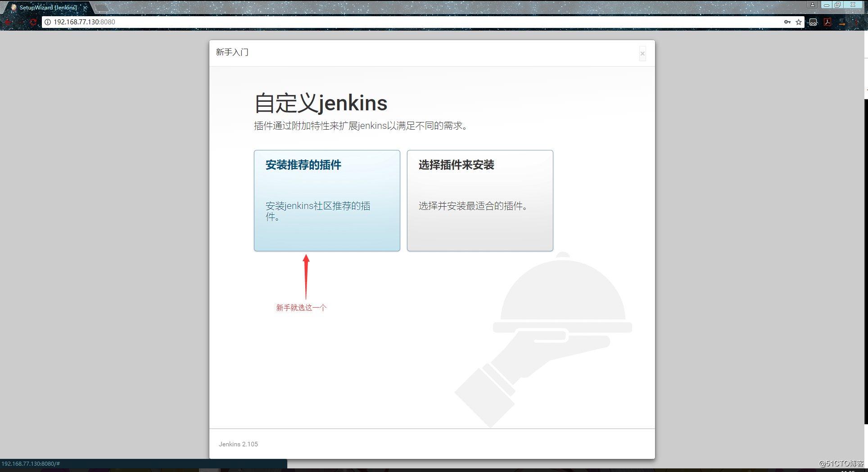This screenshot has height=472, width=868.
Task: Open the robot-face browser extension
Action: click(813, 22)
